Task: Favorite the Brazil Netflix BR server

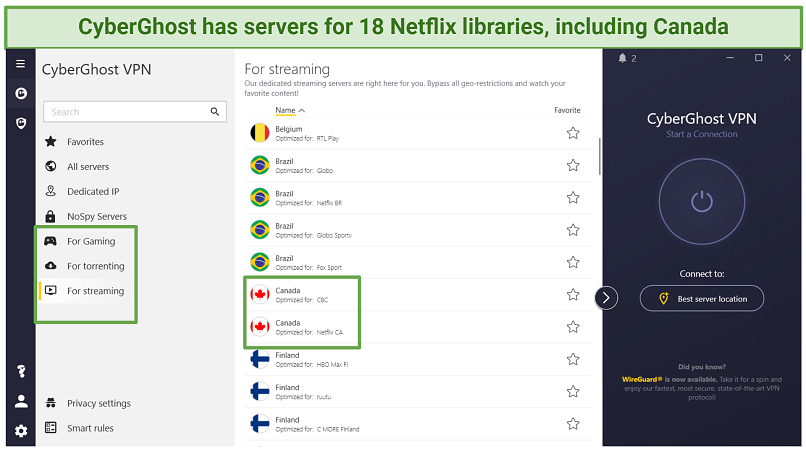Action: 573,198
